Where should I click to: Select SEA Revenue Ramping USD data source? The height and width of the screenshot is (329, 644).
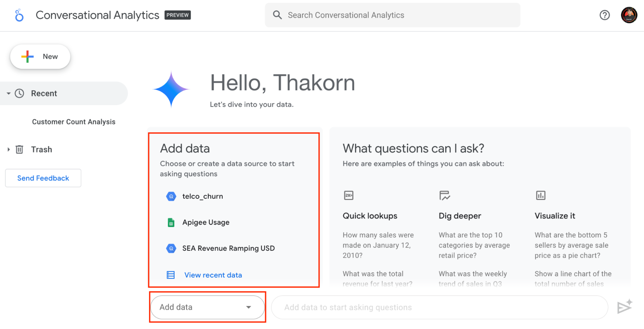pos(228,248)
